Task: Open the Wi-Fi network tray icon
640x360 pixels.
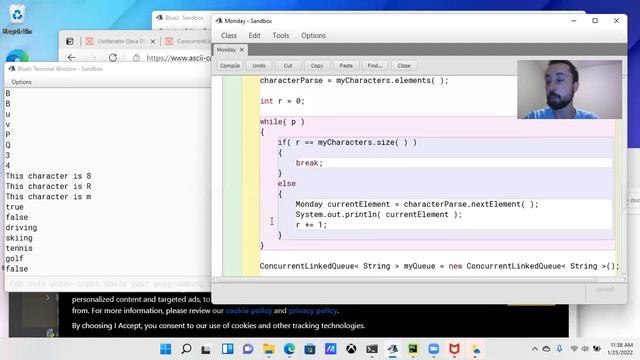Action: [574, 349]
